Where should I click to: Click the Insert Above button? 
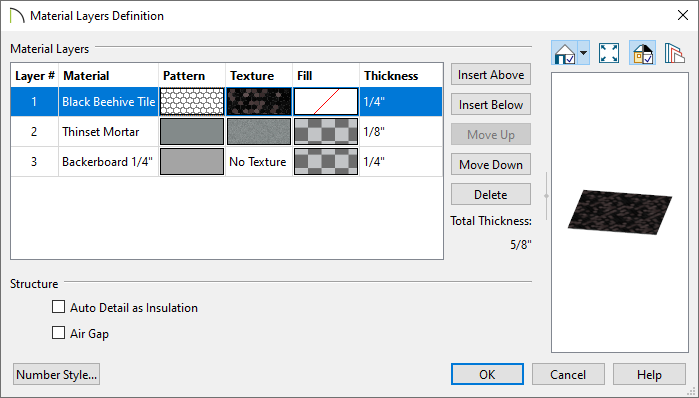pos(491,74)
